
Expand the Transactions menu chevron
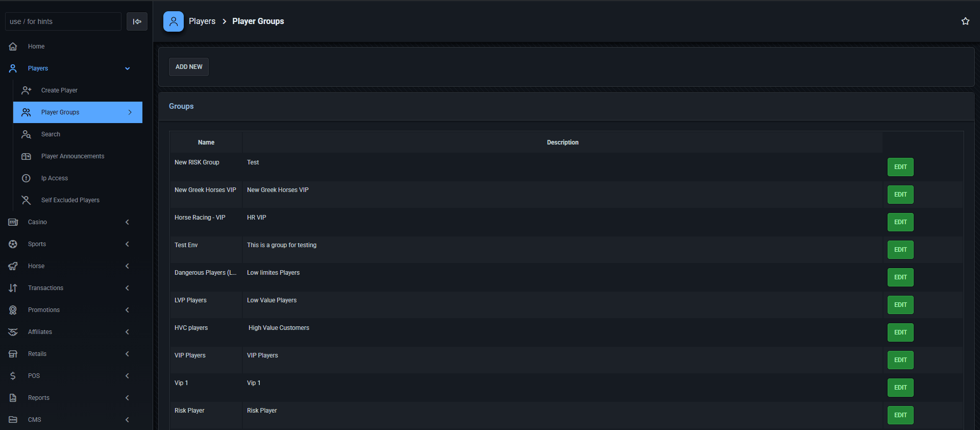pos(128,288)
